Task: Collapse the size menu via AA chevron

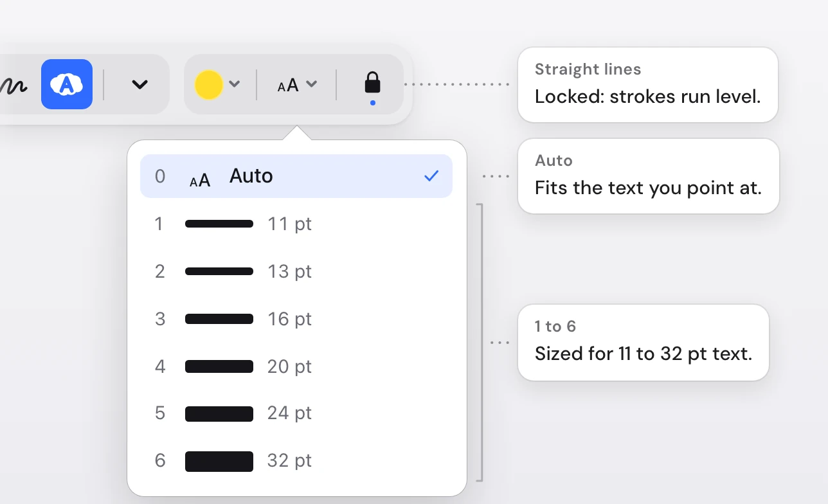Action: 312,84
